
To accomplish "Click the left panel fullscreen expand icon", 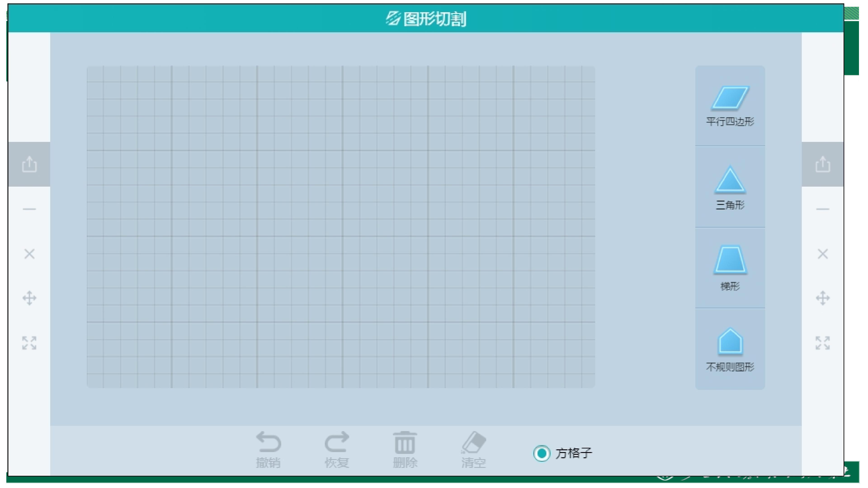I will click(29, 343).
